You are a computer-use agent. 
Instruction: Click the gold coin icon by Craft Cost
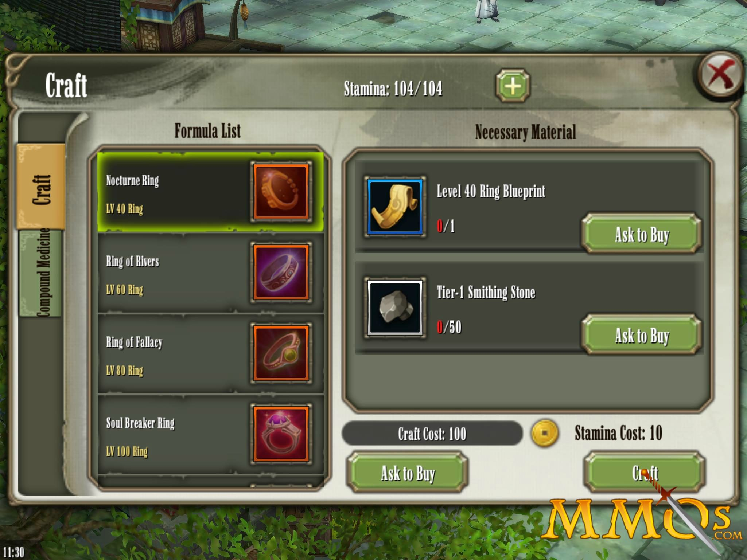[544, 433]
